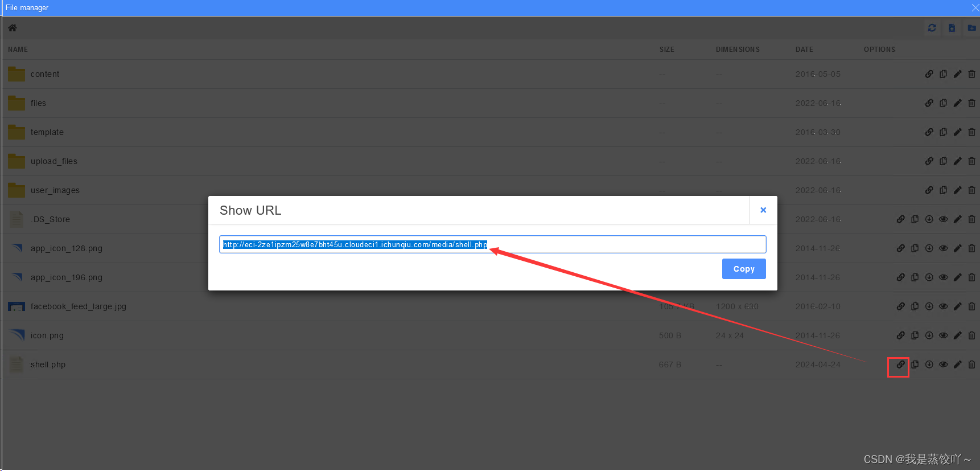
Task: Preview eye icon for .DS_Store
Action: [943, 219]
